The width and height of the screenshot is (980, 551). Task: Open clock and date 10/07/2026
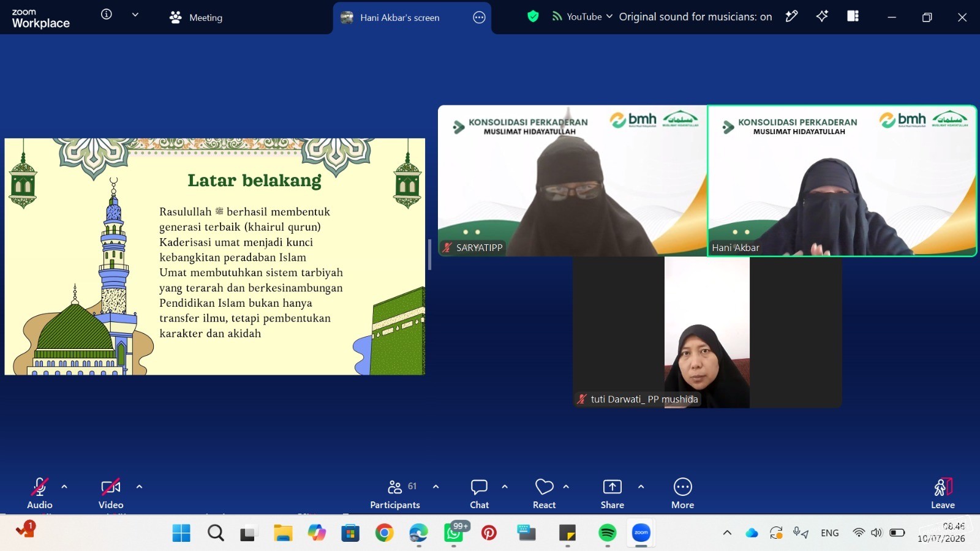pyautogui.click(x=941, y=533)
